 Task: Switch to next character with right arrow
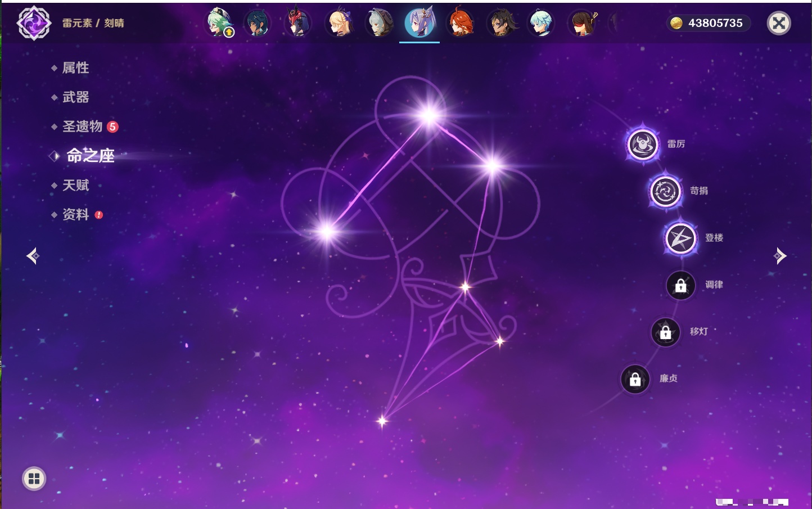(780, 256)
